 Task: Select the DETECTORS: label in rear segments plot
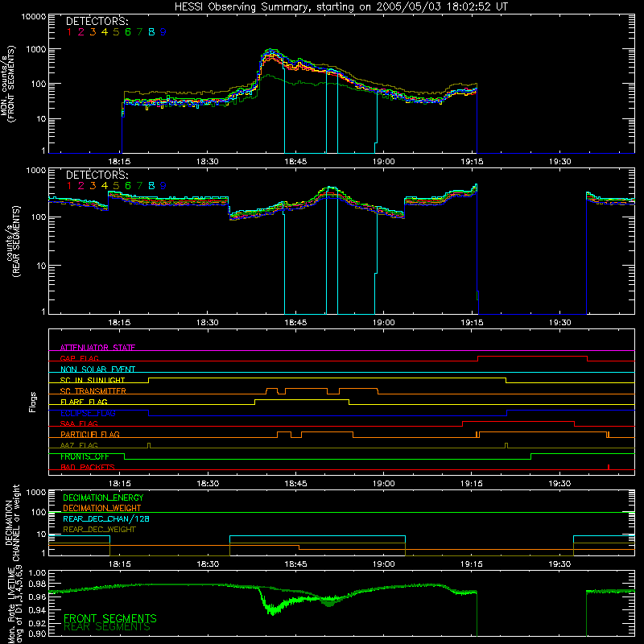tap(97, 175)
